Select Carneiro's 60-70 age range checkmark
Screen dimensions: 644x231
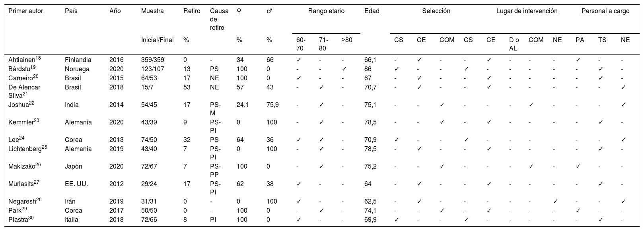click(299, 78)
